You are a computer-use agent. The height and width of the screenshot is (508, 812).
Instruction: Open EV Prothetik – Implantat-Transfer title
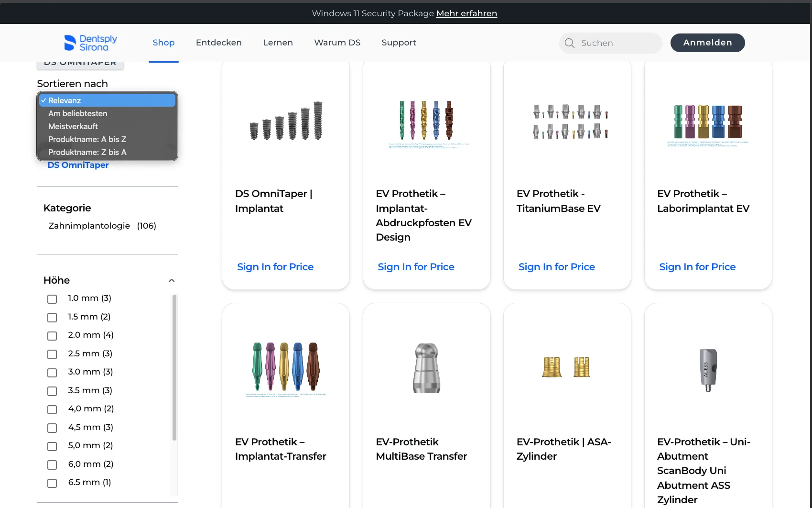(x=281, y=449)
